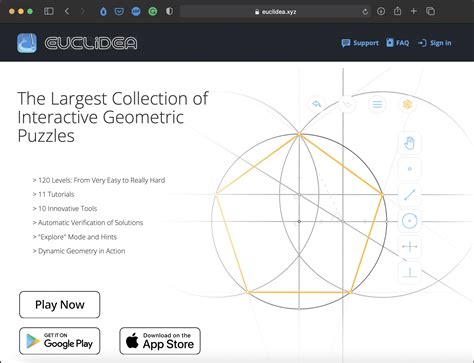Click the Euclidea app logo icon

tap(27, 43)
